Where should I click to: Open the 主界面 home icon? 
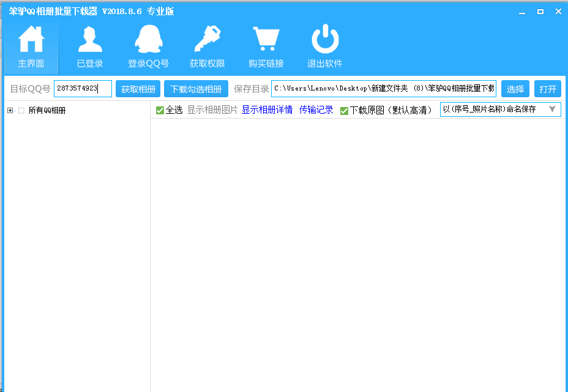coord(31,40)
